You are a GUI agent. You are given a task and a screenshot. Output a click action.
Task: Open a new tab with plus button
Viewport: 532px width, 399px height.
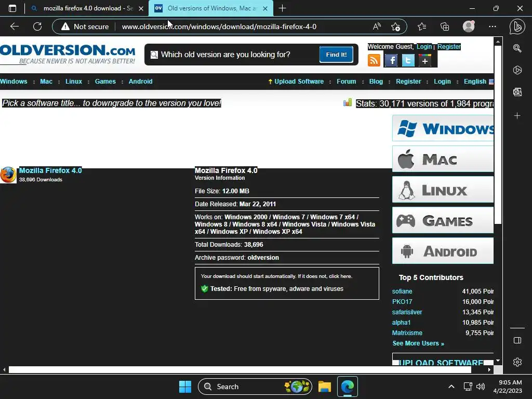[282, 8]
